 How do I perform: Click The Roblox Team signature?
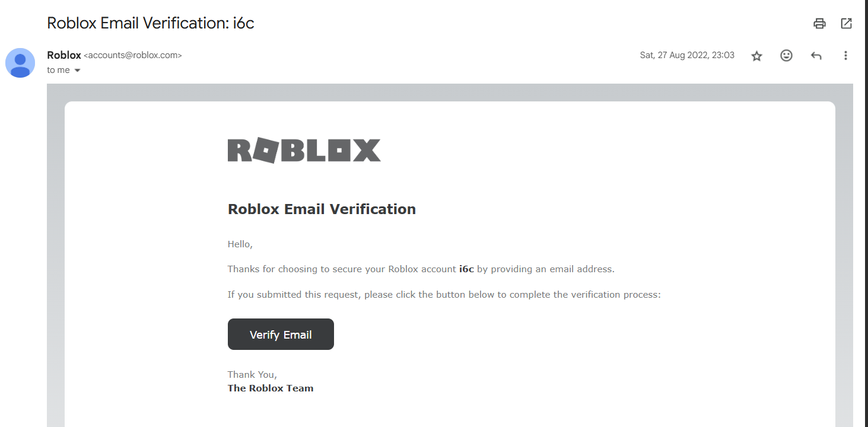[271, 388]
